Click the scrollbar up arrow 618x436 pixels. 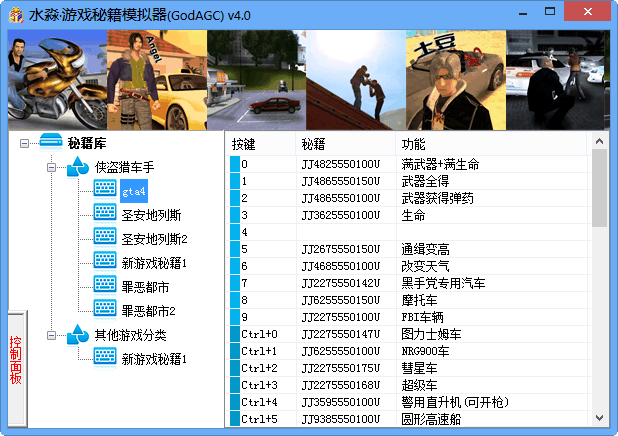pos(599,141)
